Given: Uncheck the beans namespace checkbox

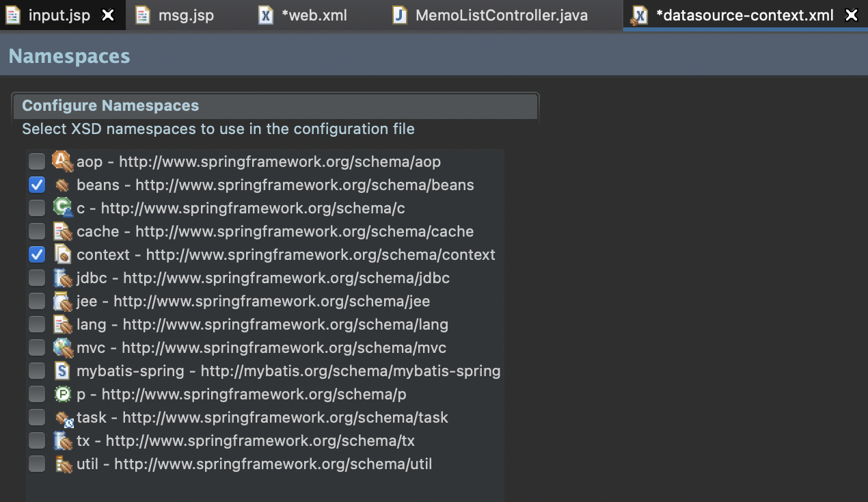Looking at the screenshot, I should click(x=37, y=185).
